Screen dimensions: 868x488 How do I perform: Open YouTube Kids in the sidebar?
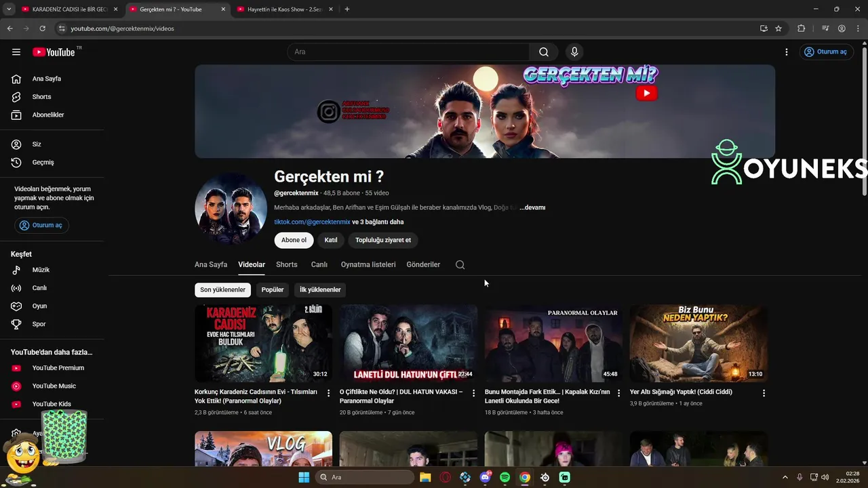click(52, 404)
